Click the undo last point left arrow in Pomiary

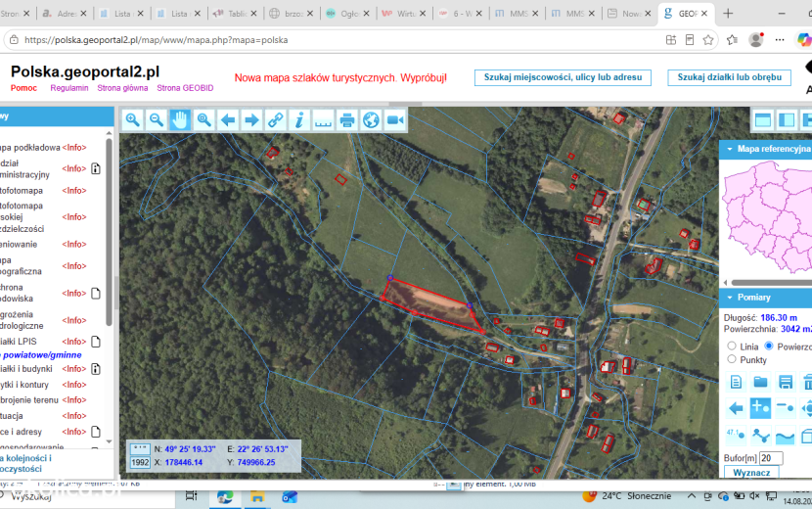[736, 408]
